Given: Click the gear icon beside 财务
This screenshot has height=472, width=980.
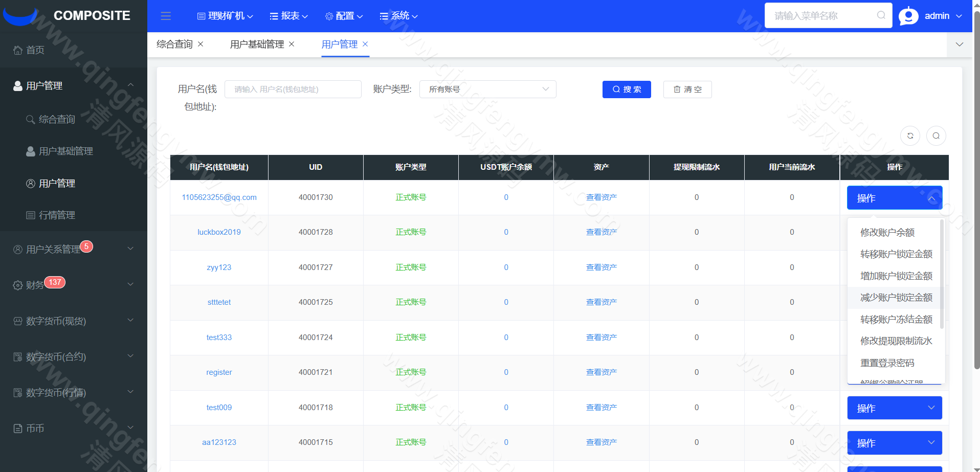Looking at the screenshot, I should pos(16,285).
